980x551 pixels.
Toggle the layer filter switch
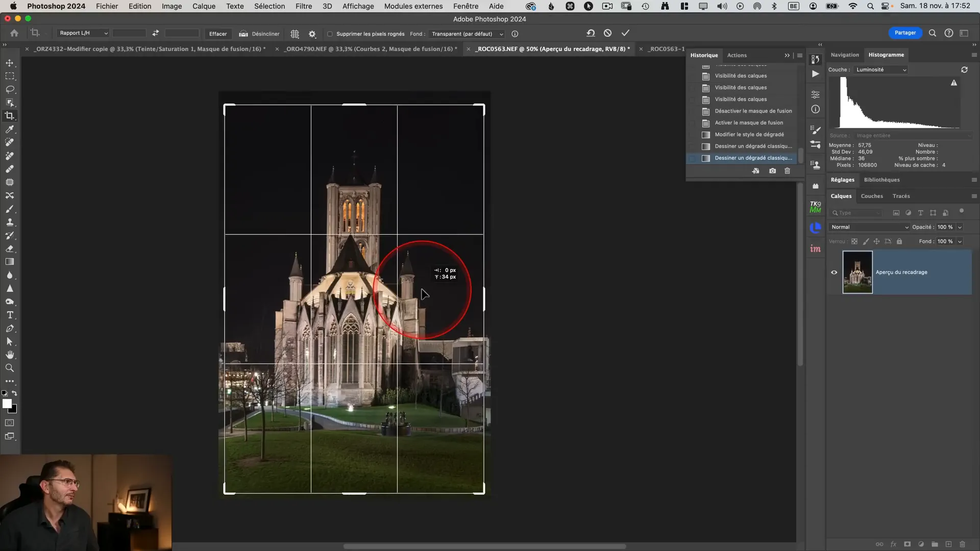click(x=962, y=211)
